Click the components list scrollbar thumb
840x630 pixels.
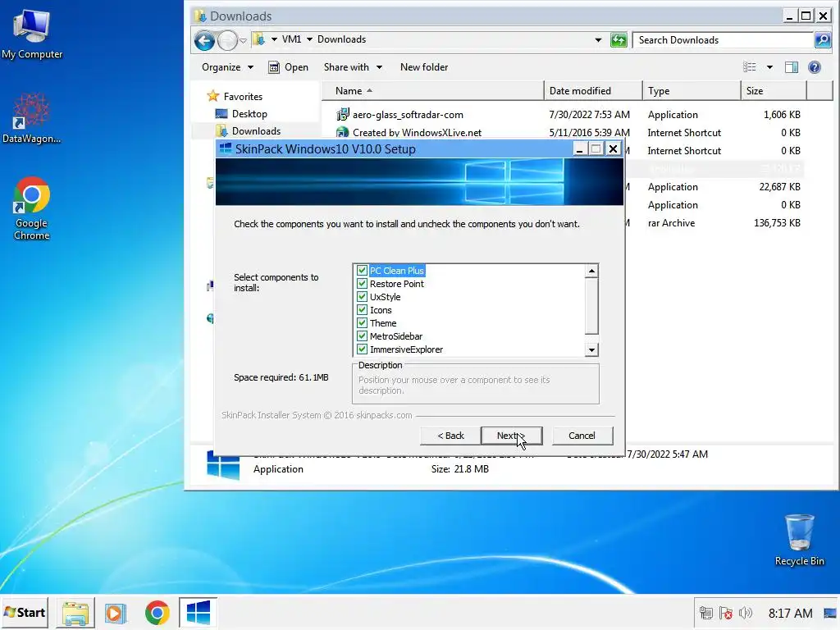591,305
